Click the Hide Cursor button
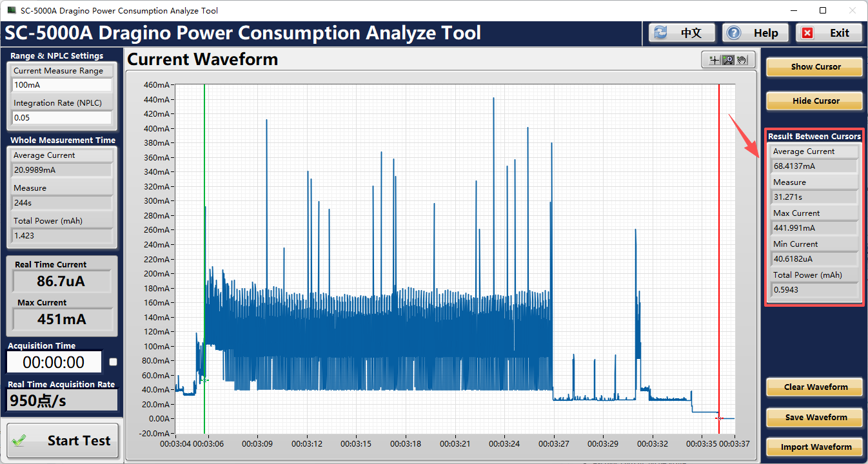Viewport: 868px width, 464px height. [x=814, y=101]
